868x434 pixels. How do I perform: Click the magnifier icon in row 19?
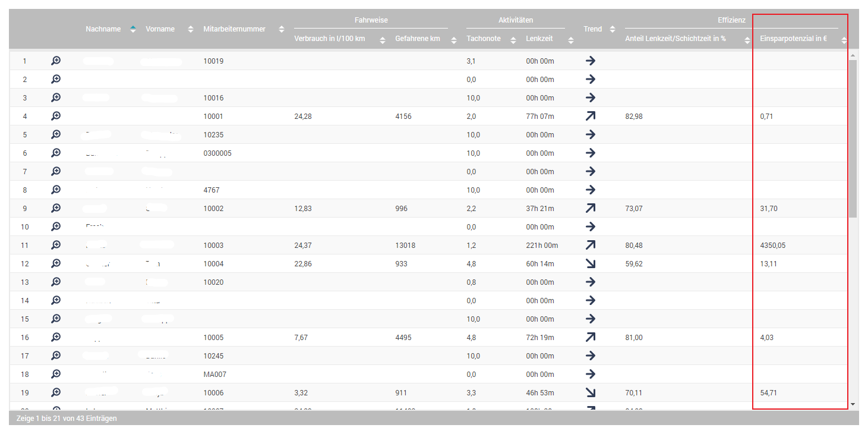coord(56,392)
